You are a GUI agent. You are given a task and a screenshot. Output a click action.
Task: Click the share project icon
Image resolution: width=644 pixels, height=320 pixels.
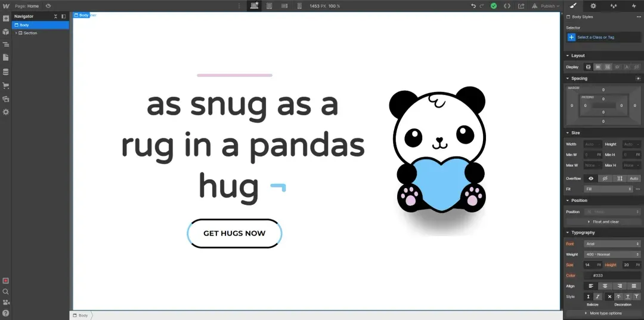click(521, 6)
